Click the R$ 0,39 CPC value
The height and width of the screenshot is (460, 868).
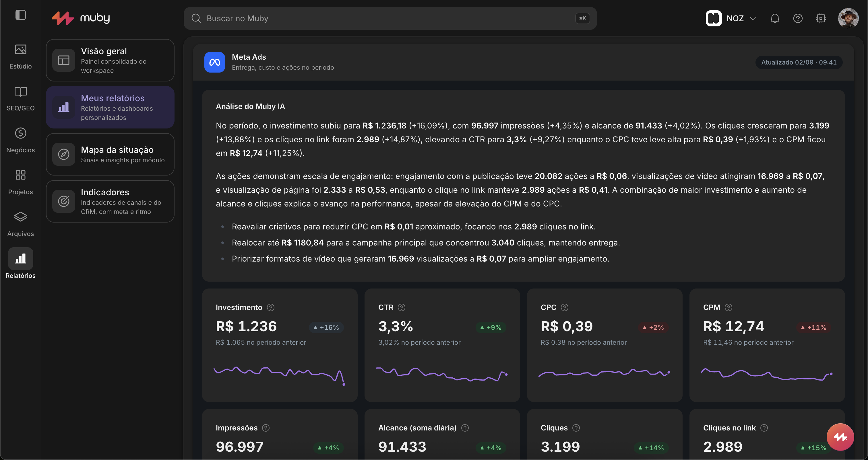tap(567, 326)
